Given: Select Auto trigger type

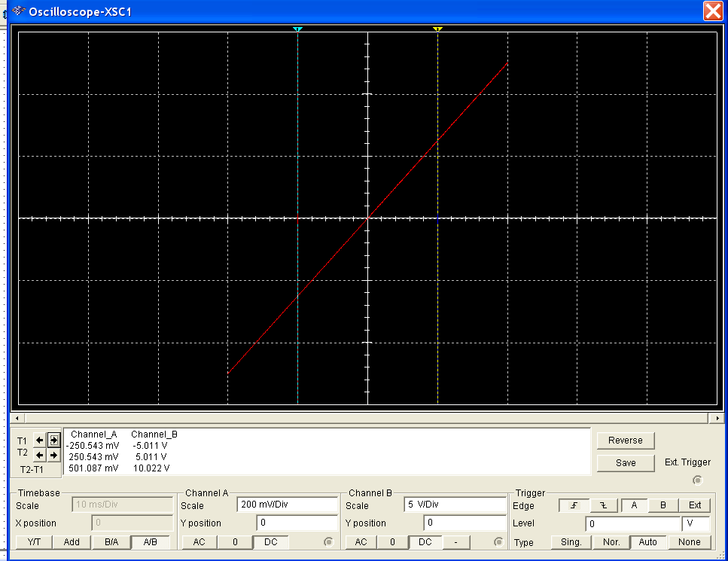Looking at the screenshot, I should [647, 542].
